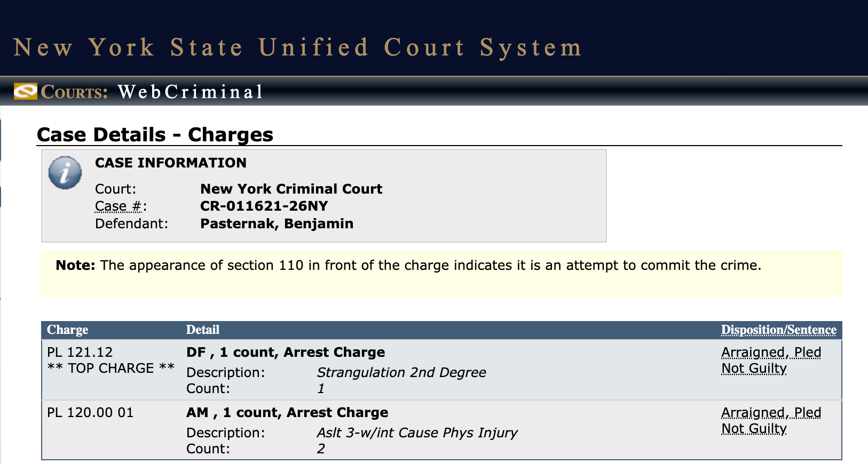
Task: Click the yellow note about section 110
Action: [408, 266]
